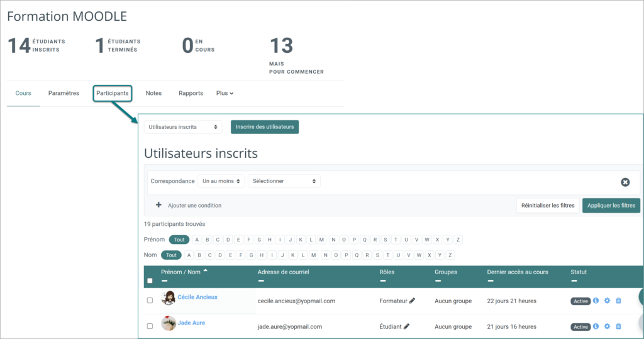Collapse the Statut column
The image size is (644, 339).
coord(574,281)
